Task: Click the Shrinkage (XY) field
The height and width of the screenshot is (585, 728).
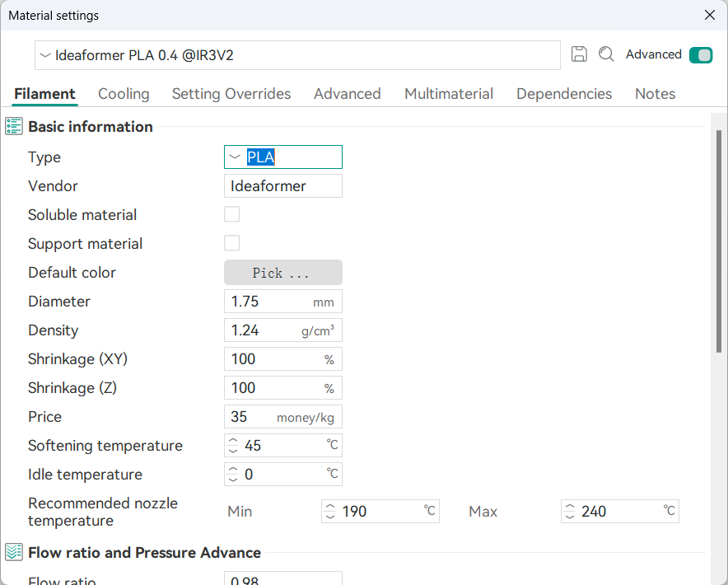Action: (283, 358)
